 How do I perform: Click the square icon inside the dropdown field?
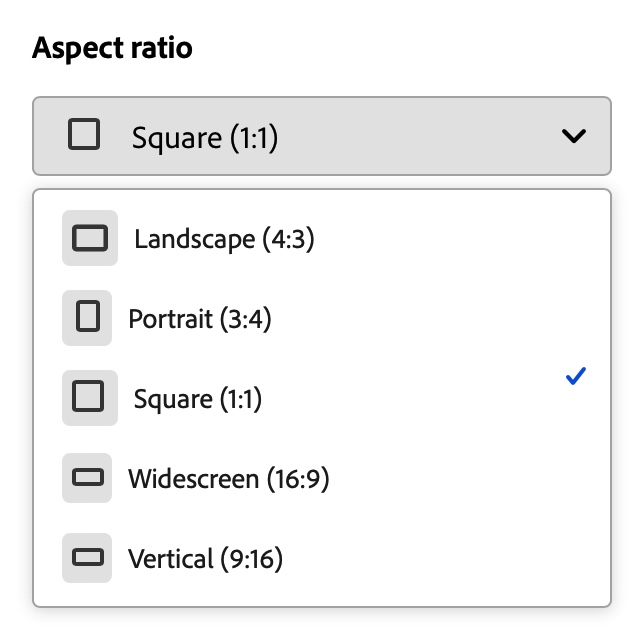(x=84, y=135)
